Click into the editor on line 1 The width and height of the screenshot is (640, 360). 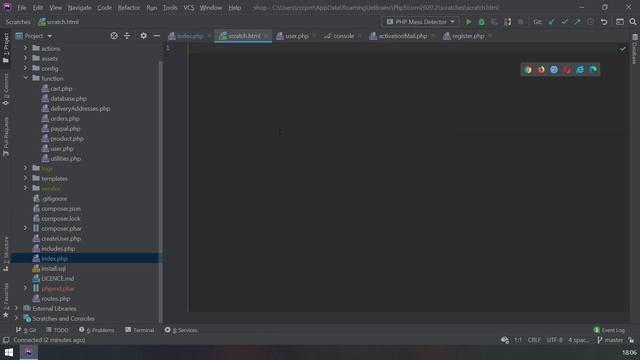point(408,48)
